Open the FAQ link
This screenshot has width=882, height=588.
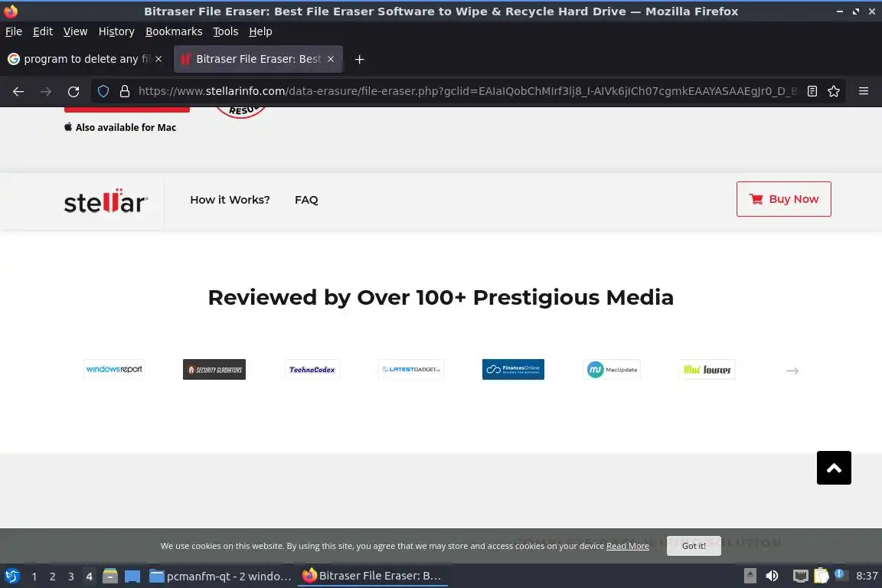306,200
